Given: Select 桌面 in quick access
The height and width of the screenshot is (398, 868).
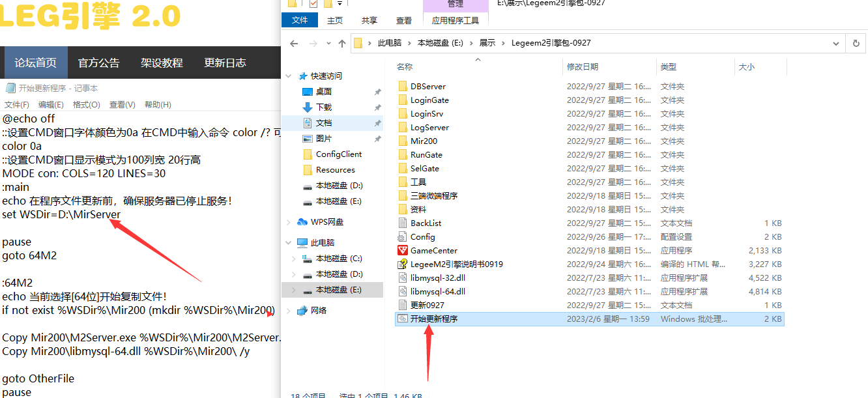Looking at the screenshot, I should click(324, 92).
